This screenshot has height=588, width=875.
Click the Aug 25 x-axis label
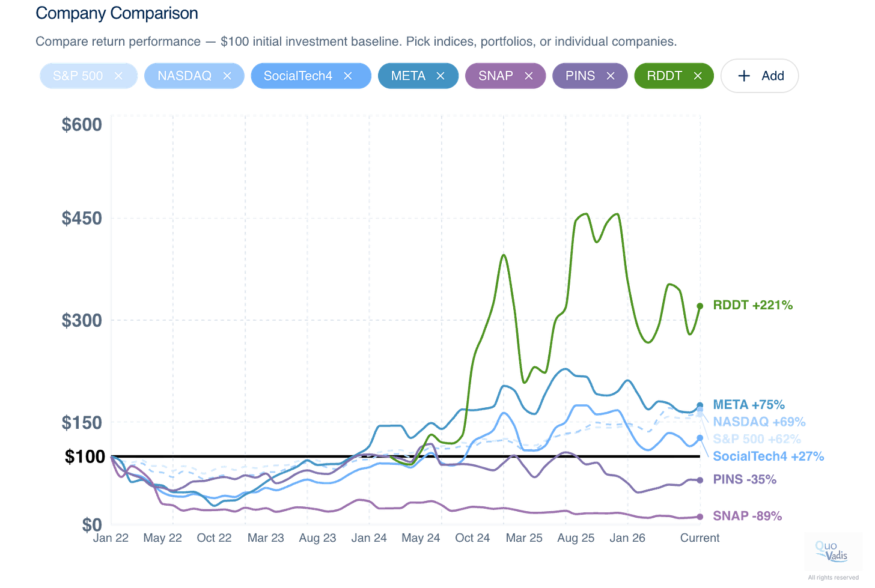[x=576, y=538]
